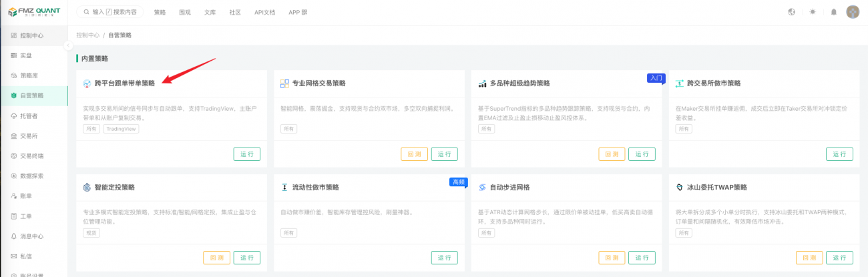This screenshot has width=868, height=277.
Task: Toggle light/dark theme with sun icon
Action: 813,12
